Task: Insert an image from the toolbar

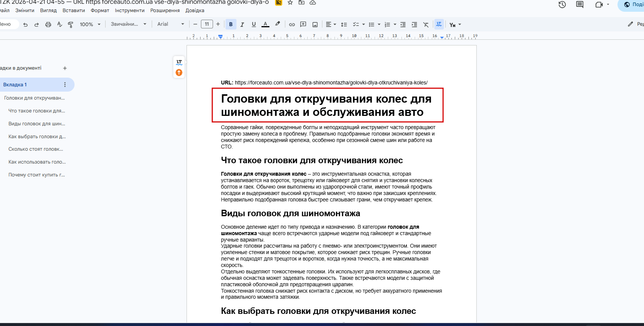Action: 315,25
